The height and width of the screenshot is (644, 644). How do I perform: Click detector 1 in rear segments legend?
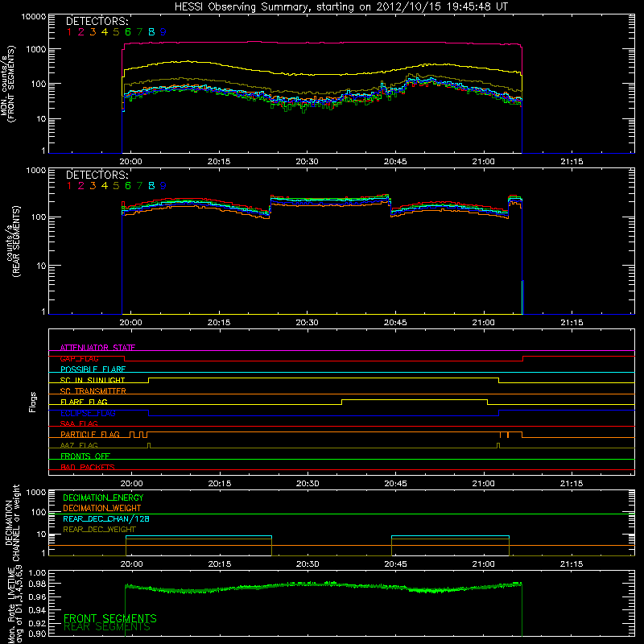click(x=69, y=186)
